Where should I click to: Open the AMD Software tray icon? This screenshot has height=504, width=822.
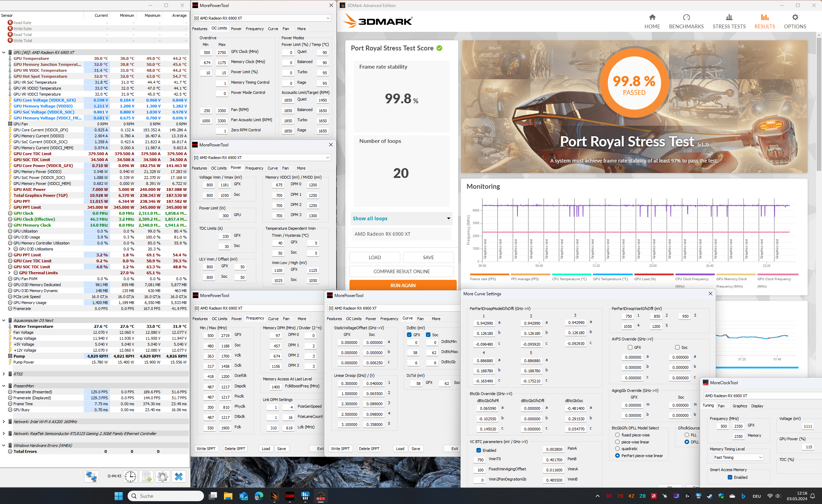(654, 496)
